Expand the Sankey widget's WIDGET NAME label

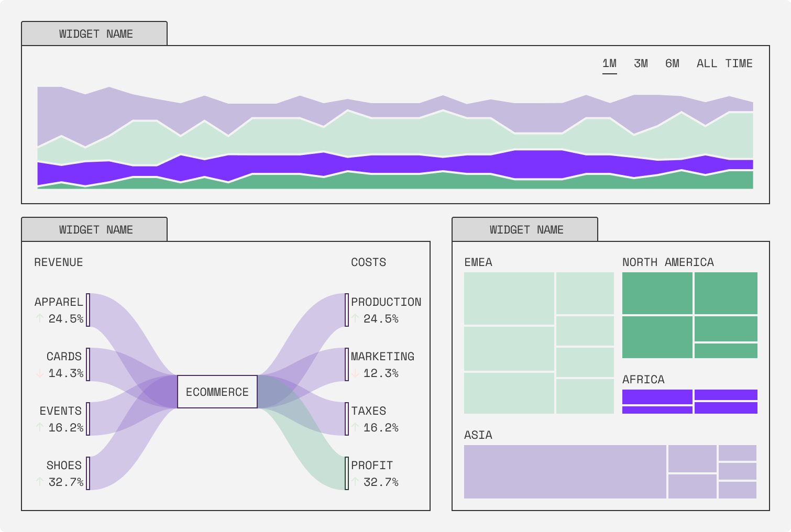pyautogui.click(x=95, y=229)
